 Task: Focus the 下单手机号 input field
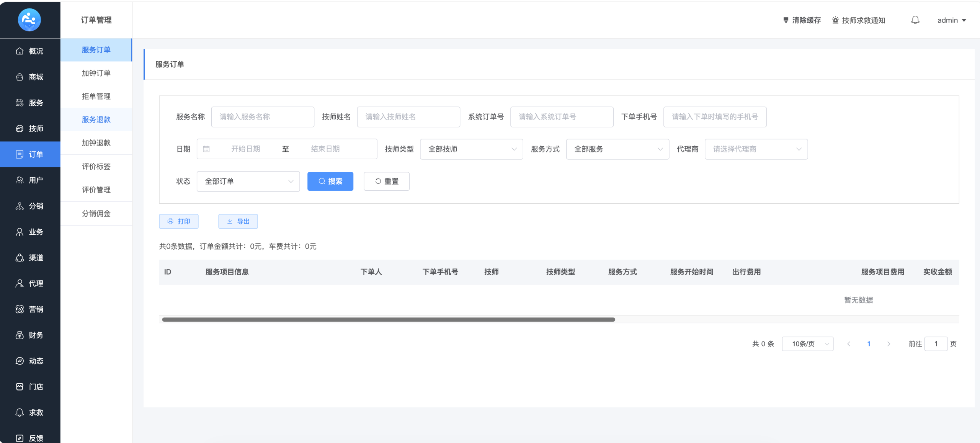pos(715,117)
